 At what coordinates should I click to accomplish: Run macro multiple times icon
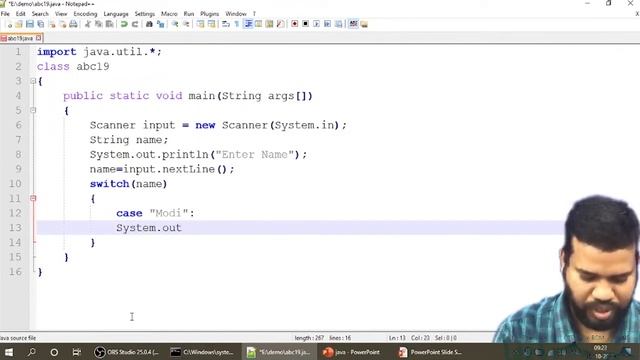[x=327, y=24]
